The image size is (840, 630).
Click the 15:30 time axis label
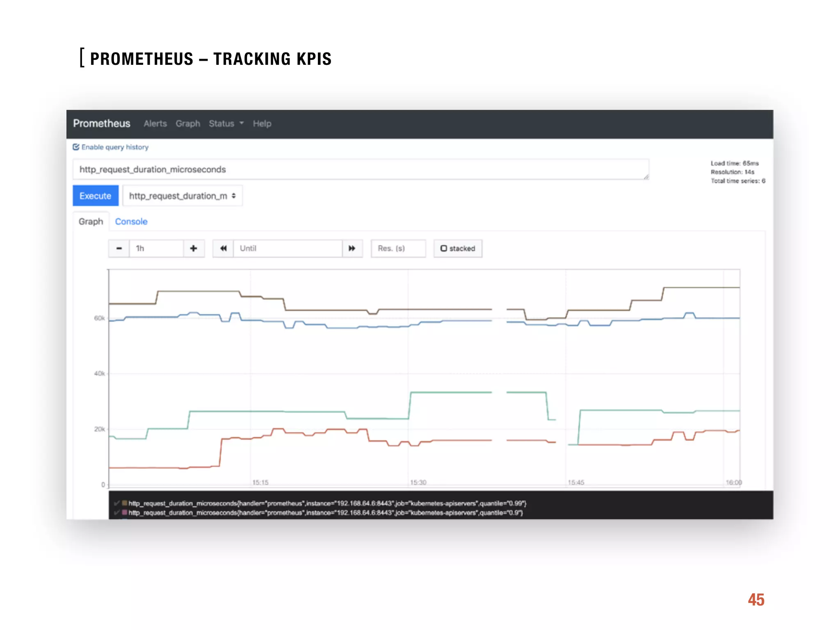(x=418, y=482)
